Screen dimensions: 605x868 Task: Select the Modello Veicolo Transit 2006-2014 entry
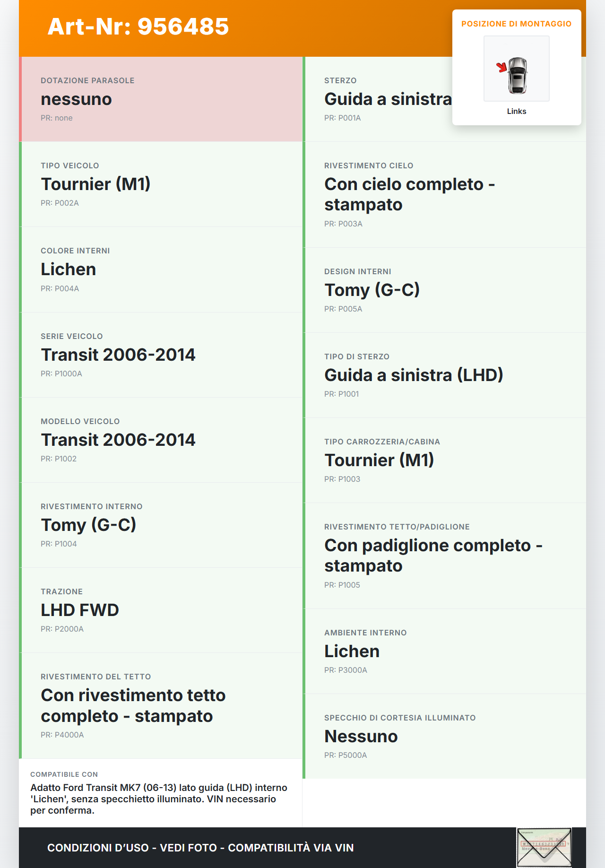tap(161, 440)
